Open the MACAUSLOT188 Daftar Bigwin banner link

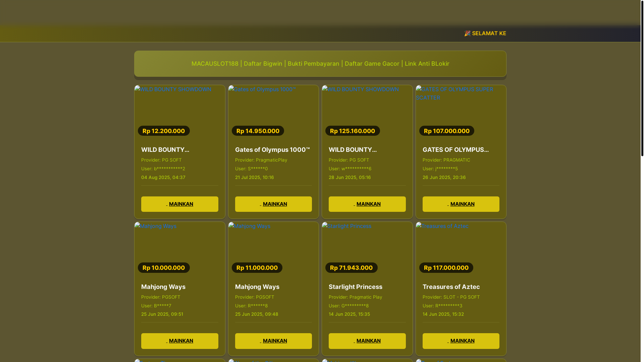pyautogui.click(x=320, y=64)
